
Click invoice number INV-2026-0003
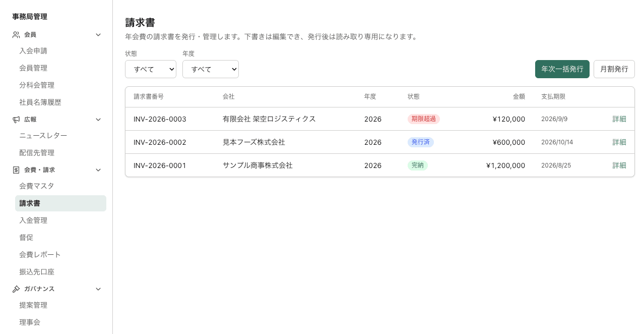(160, 119)
